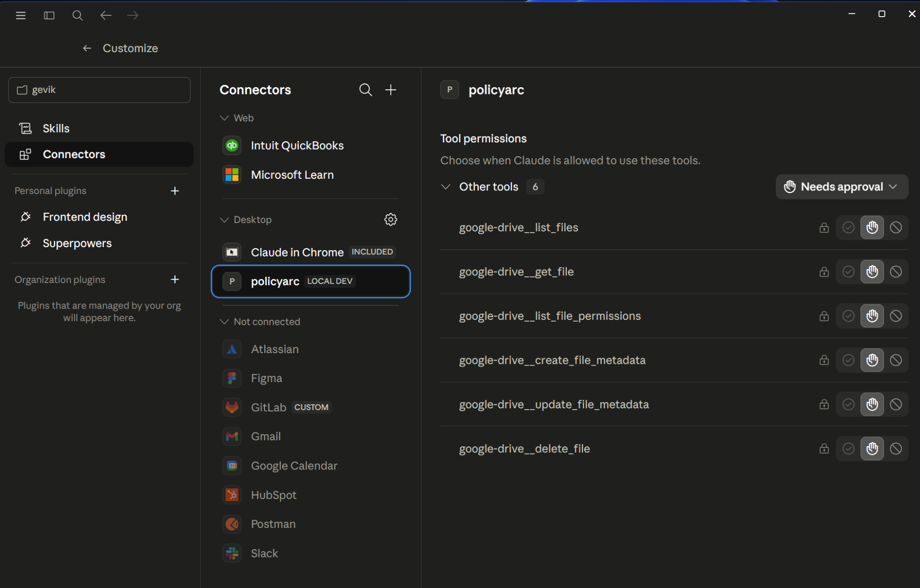Image resolution: width=920 pixels, height=588 pixels.
Task: Click the policyarc P avatar in header
Action: pyautogui.click(x=450, y=90)
